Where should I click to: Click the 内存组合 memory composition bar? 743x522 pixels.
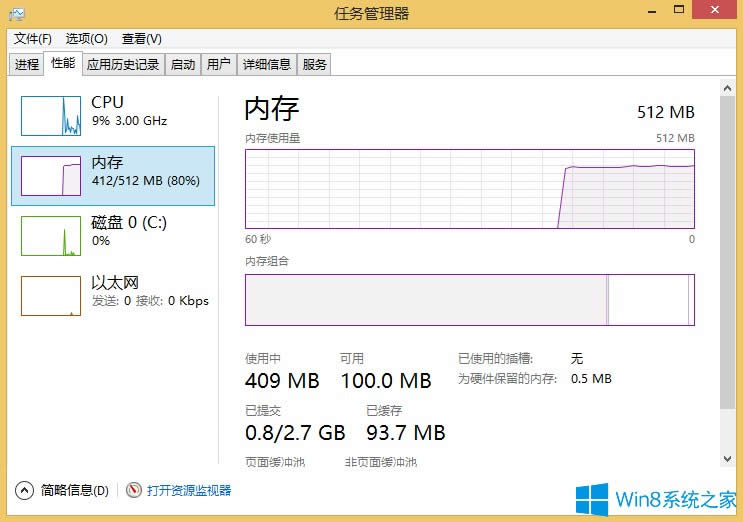click(x=469, y=299)
